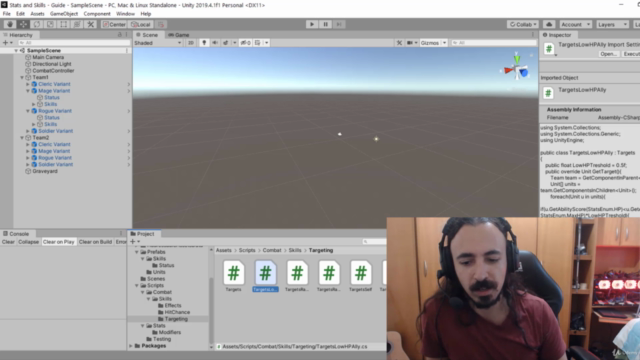The image size is (640, 360).
Task: Toggle scene effects icon
Action: [225, 43]
